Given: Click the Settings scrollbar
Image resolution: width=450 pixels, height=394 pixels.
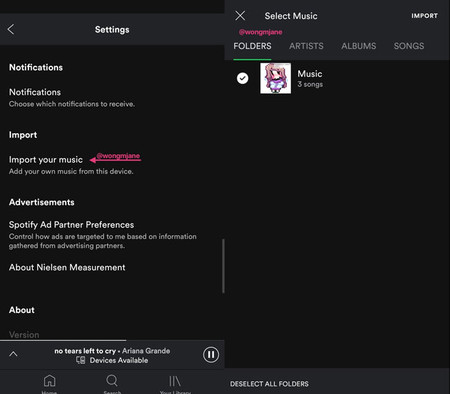Looking at the screenshot, I should pyautogui.click(x=223, y=266).
